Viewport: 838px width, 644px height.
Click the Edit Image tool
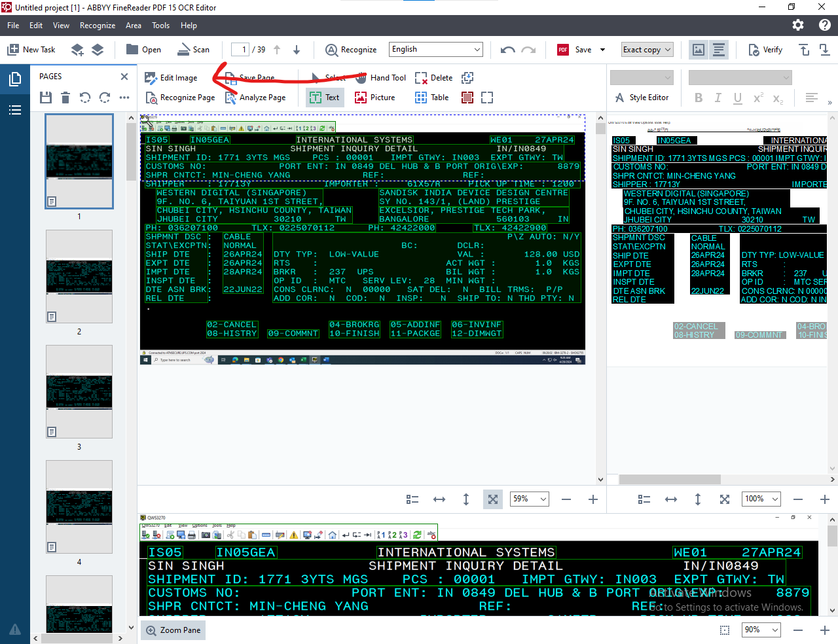(171, 78)
